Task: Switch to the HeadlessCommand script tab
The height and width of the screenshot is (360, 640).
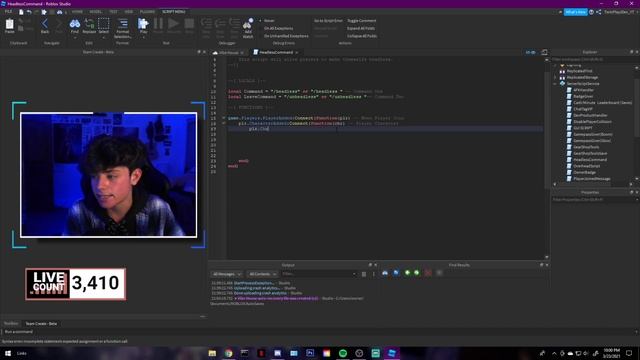Action: click(276, 52)
